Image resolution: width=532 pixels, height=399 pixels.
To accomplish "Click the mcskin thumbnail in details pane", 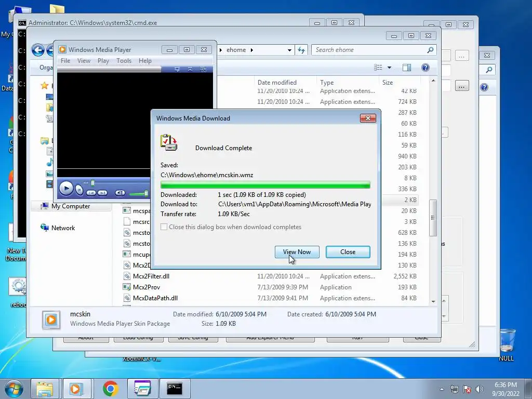I will [x=51, y=320].
